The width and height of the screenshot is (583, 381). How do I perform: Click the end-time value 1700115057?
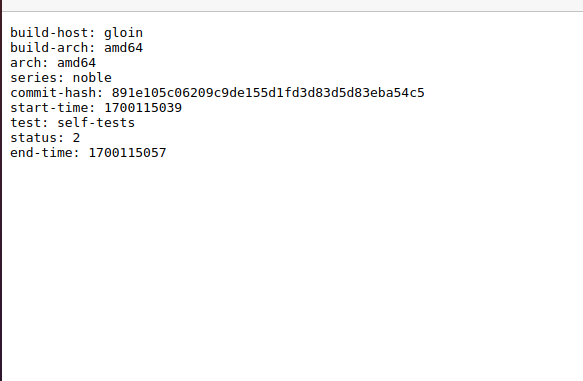click(x=127, y=153)
